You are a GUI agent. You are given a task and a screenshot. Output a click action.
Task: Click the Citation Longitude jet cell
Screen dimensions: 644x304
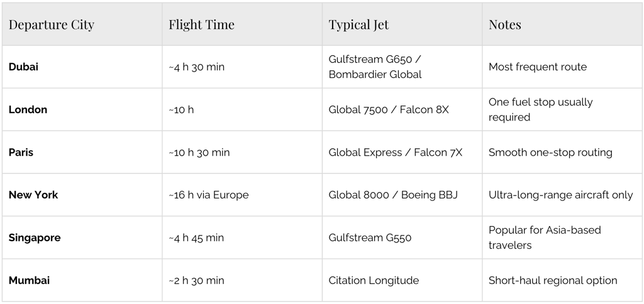tap(374, 280)
